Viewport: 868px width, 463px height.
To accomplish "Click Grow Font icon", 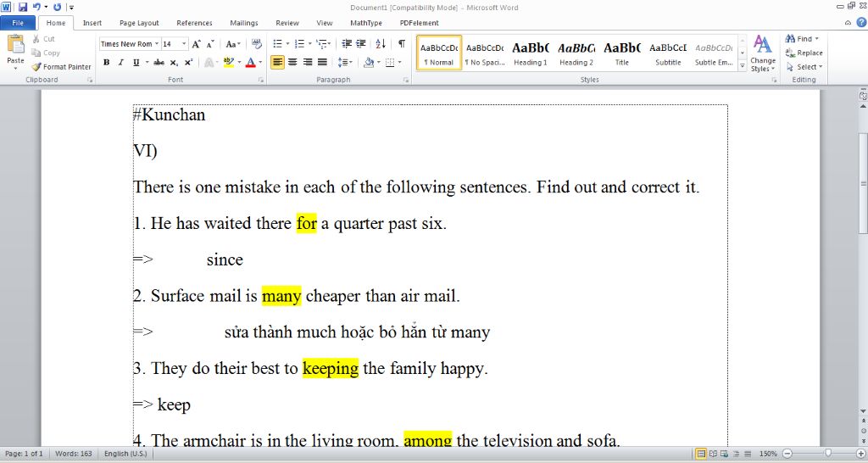I will [x=196, y=44].
